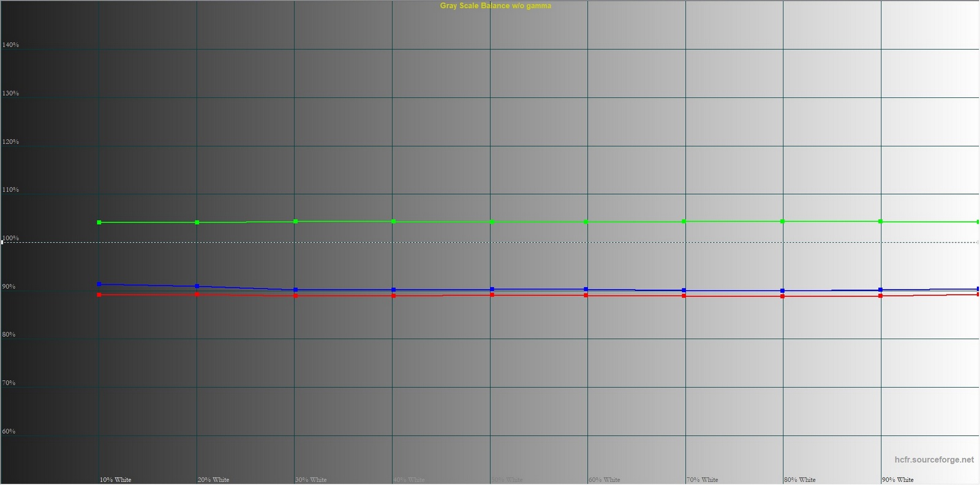Click the hcfr.sourceforge.net watermark text
This screenshot has width=980, height=485.
pyautogui.click(x=933, y=459)
